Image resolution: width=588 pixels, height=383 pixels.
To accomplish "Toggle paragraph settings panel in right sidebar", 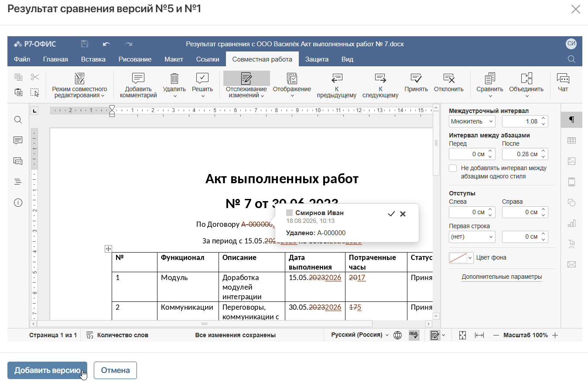I will pos(571,120).
